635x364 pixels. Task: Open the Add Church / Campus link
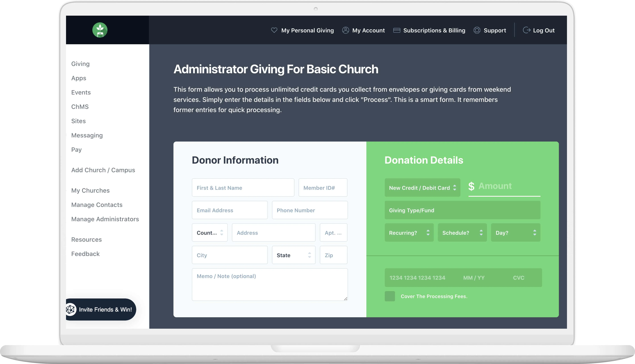103,170
